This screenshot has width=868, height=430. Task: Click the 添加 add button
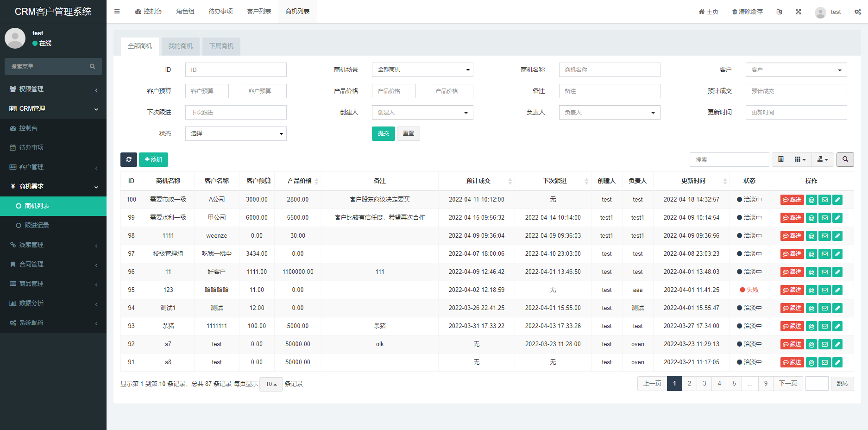[x=153, y=159]
